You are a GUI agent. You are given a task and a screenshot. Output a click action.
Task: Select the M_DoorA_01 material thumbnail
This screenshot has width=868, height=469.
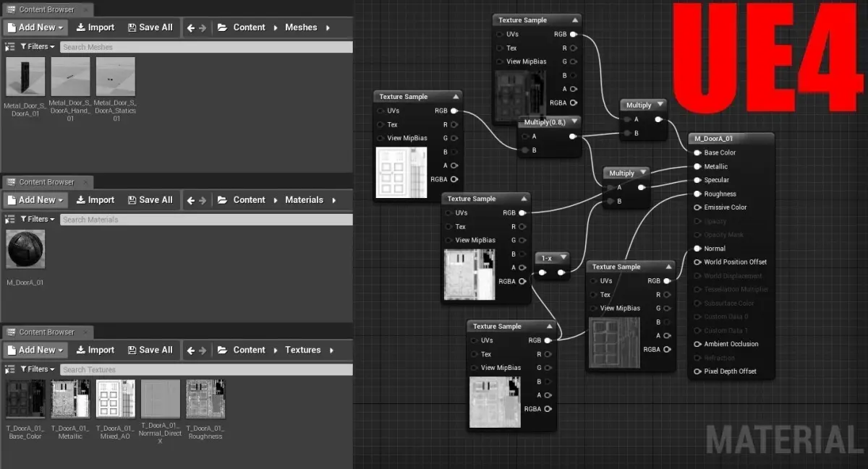coord(25,249)
